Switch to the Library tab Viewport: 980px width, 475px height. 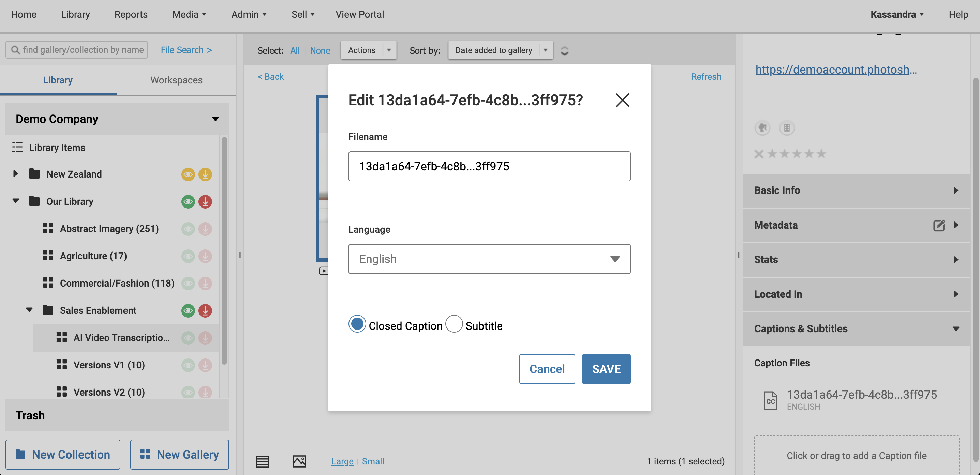click(58, 80)
